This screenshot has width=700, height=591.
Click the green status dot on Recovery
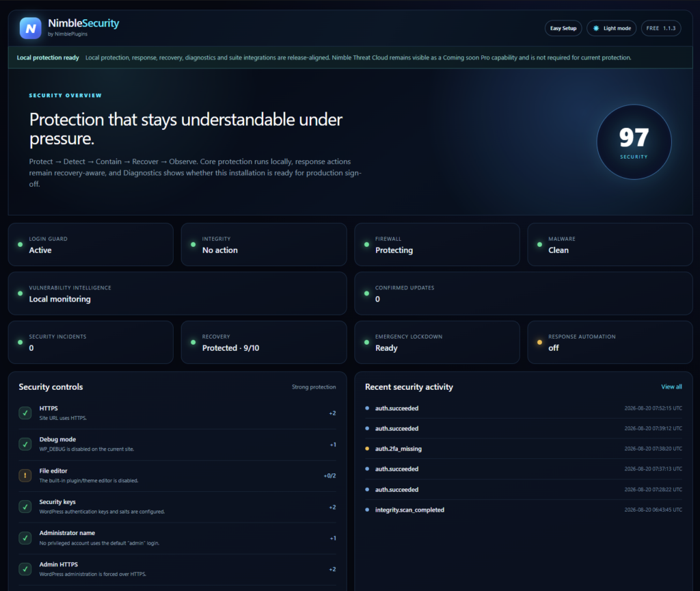point(193,342)
